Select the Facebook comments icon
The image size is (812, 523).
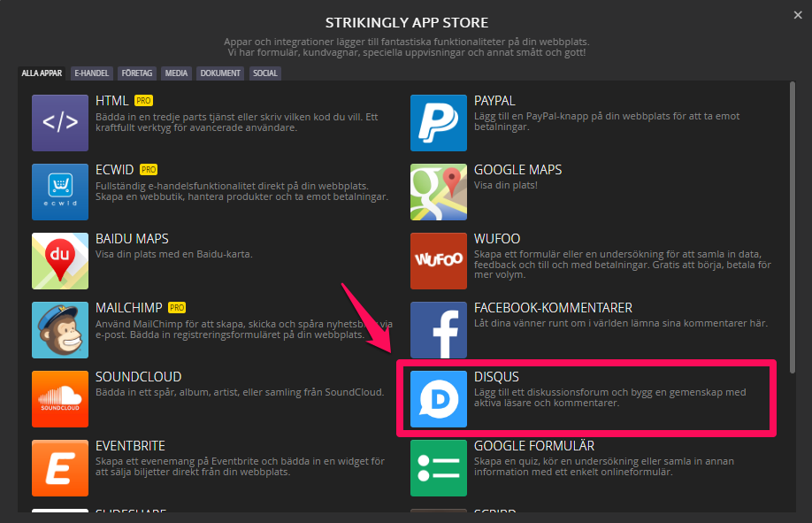[x=439, y=330]
